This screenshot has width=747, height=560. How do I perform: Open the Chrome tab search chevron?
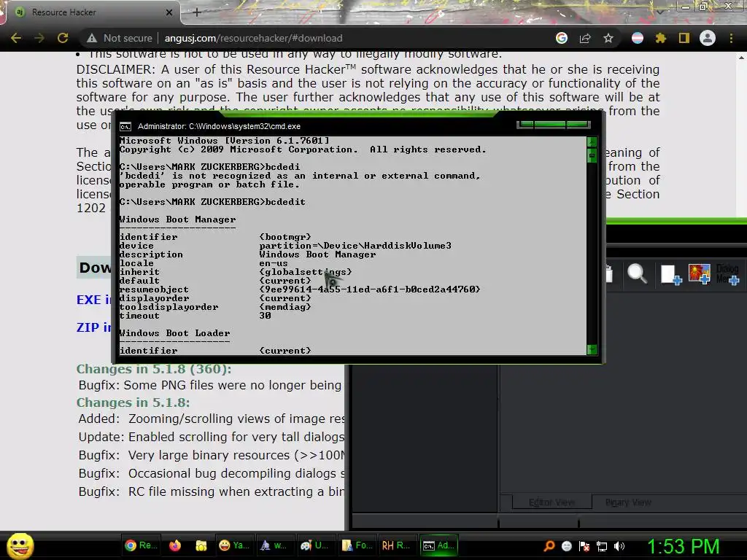pyautogui.click(x=659, y=12)
